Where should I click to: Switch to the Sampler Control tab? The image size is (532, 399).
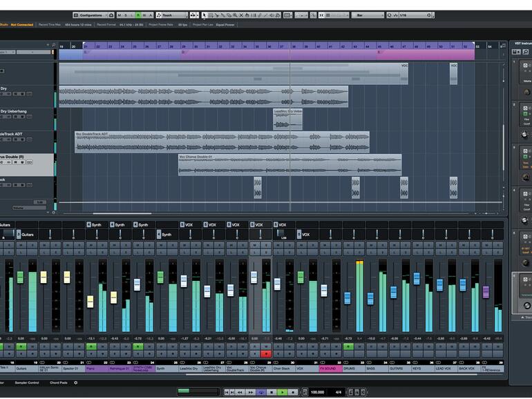[x=27, y=382]
